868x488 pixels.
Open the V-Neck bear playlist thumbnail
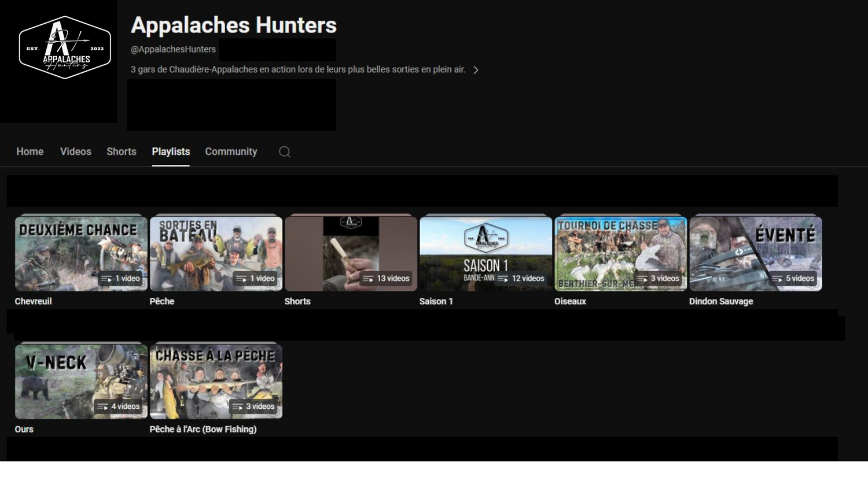(x=81, y=381)
